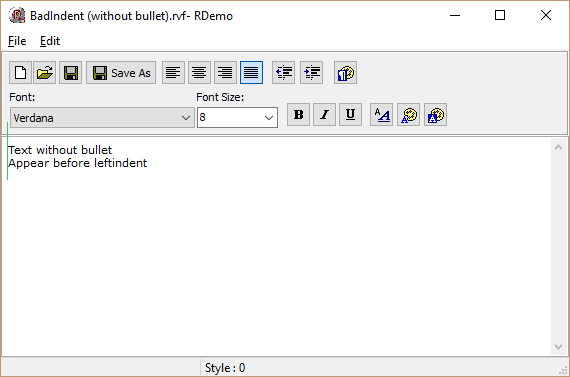The width and height of the screenshot is (570, 377).
Task: Expand the Font Size dropdown arrow
Action: [269, 117]
